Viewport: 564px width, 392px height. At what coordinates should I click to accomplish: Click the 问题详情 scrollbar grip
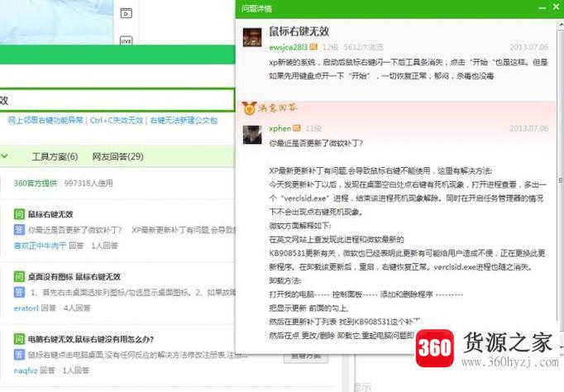(561, 179)
